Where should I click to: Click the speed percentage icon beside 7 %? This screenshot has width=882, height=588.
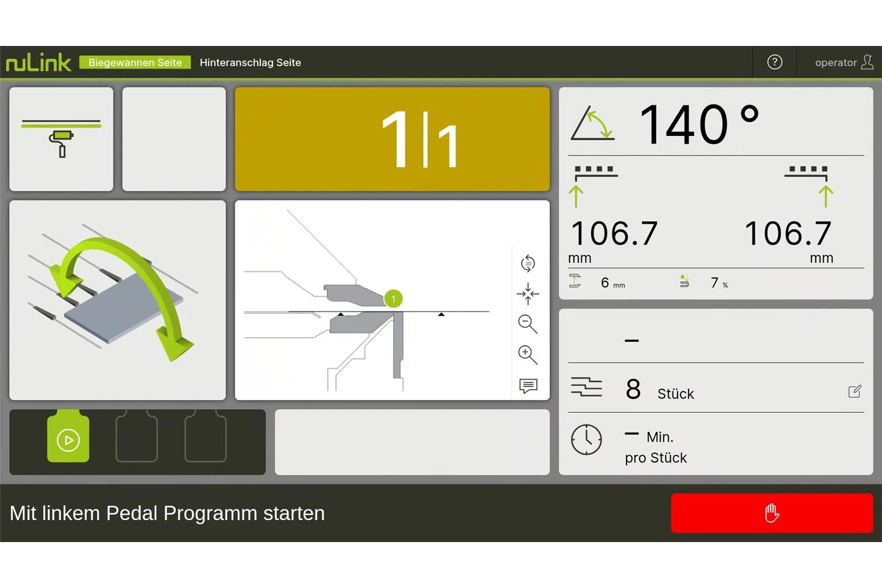coord(685,281)
